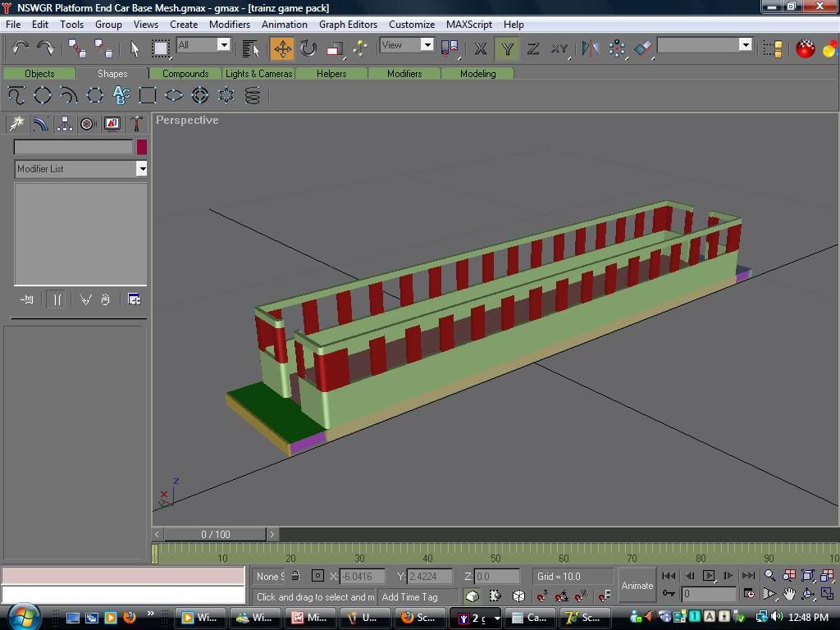Activate the Select and Move tool
Screen dimensions: 840x630
282,48
